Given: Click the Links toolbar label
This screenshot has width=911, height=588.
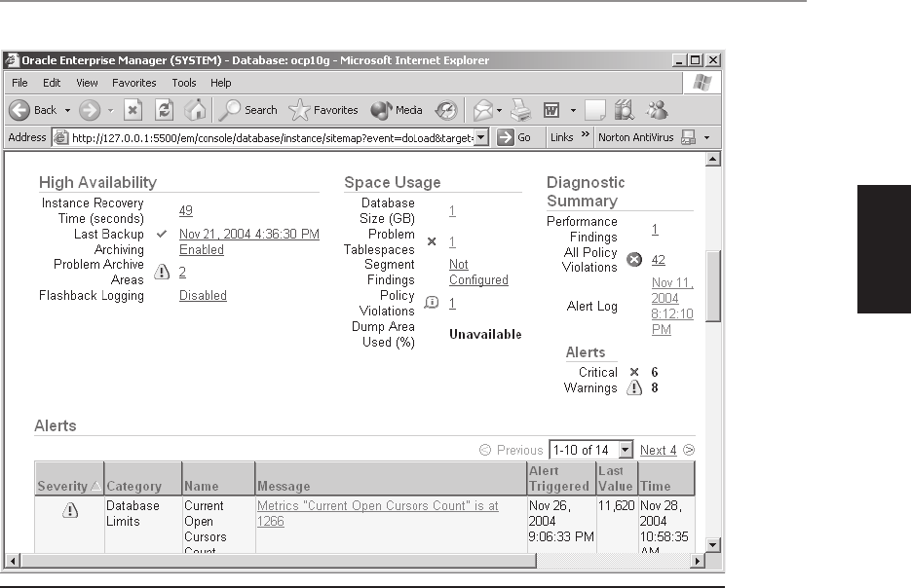Looking at the screenshot, I should point(562,137).
